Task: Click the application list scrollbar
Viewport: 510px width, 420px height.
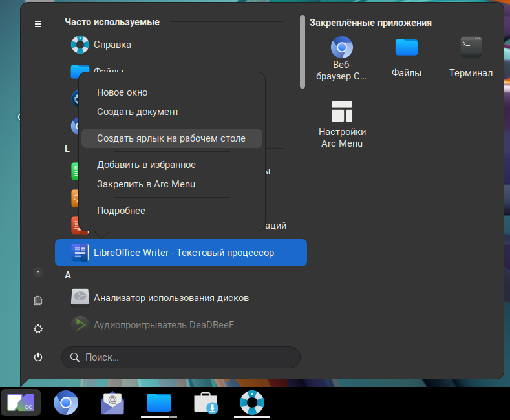Action: (302, 52)
